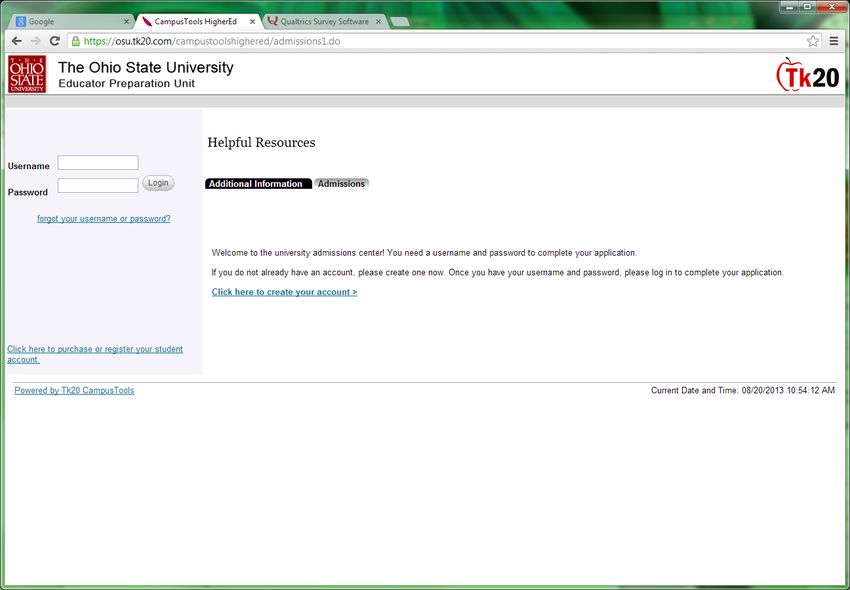850x590 pixels.
Task: Close the Google tab
Action: (126, 22)
